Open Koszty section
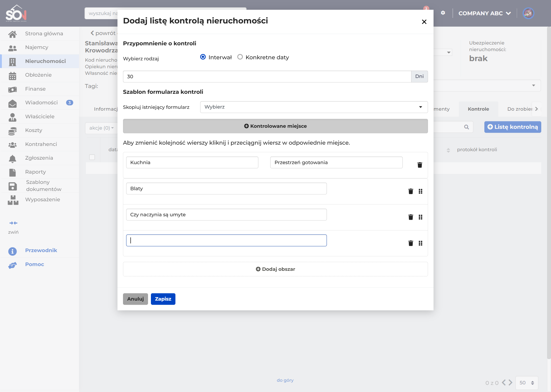This screenshot has height=392, width=551. coord(40,130)
